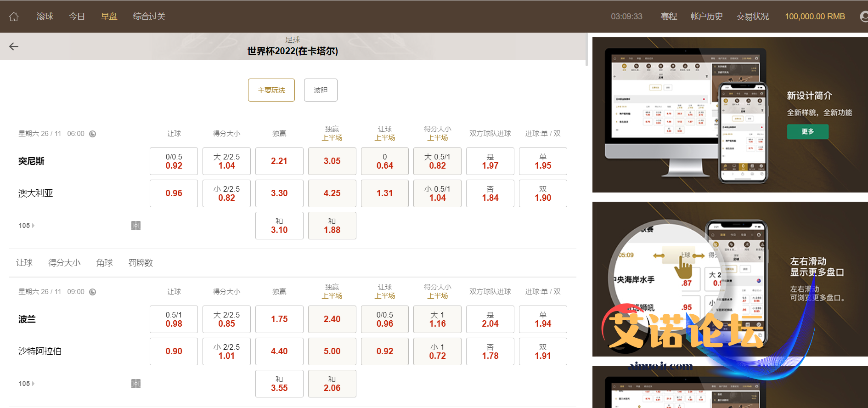This screenshot has width=868, height=408.
Task: Switch to 角球 sub-tab
Action: click(x=105, y=263)
